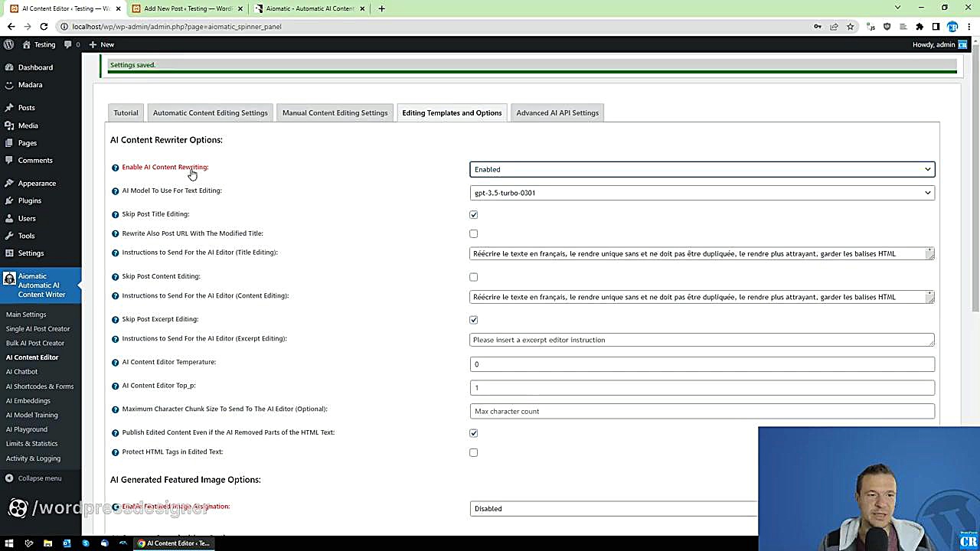Open the Manual Content Editing Settings tab
The image size is (980, 551).
[335, 112]
